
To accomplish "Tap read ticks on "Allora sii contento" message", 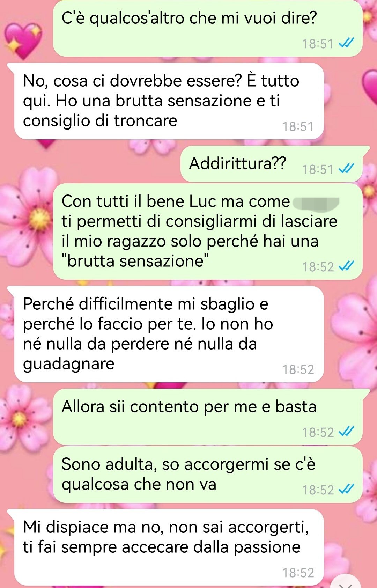I will [x=347, y=432].
